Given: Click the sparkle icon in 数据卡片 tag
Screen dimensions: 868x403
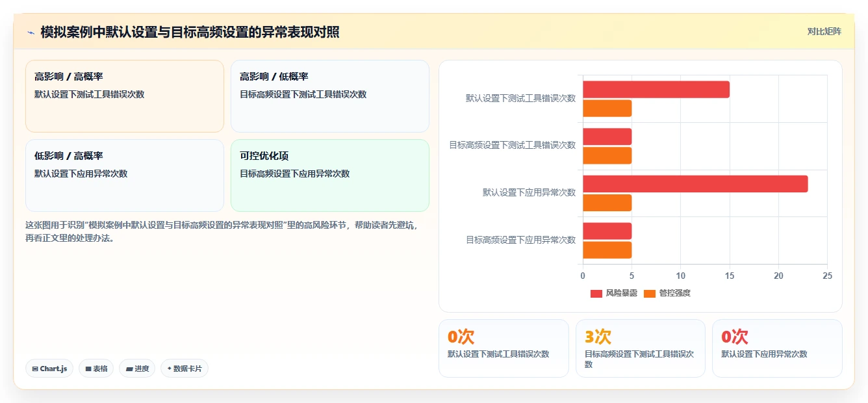Looking at the screenshot, I should tap(170, 369).
